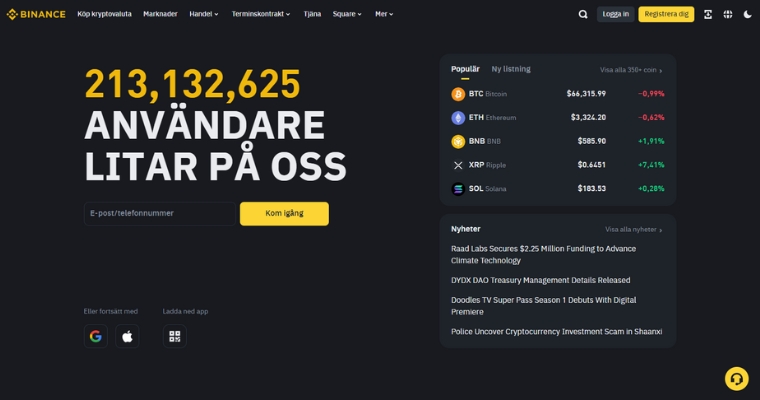This screenshot has height=400, width=760.
Task: Continue with Apple icon
Action: 127,336
